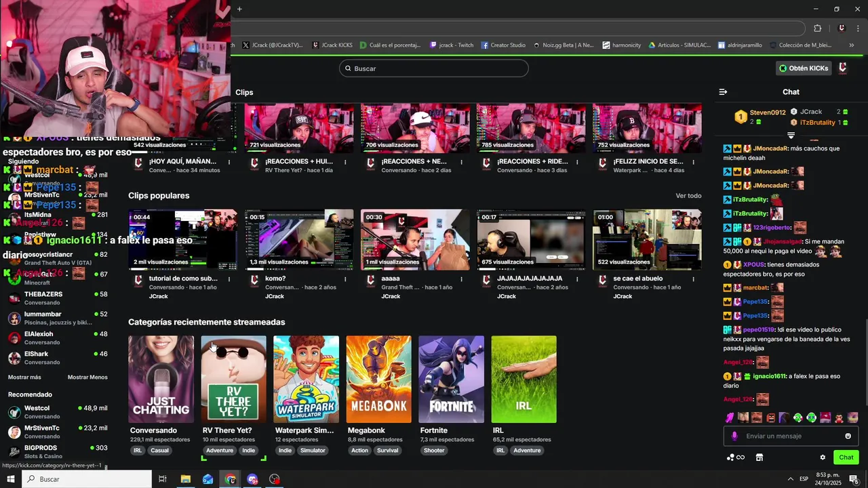Viewport: 868px width, 488px height.
Task: Open options for the se cae el abuelo clip
Action: (x=693, y=279)
